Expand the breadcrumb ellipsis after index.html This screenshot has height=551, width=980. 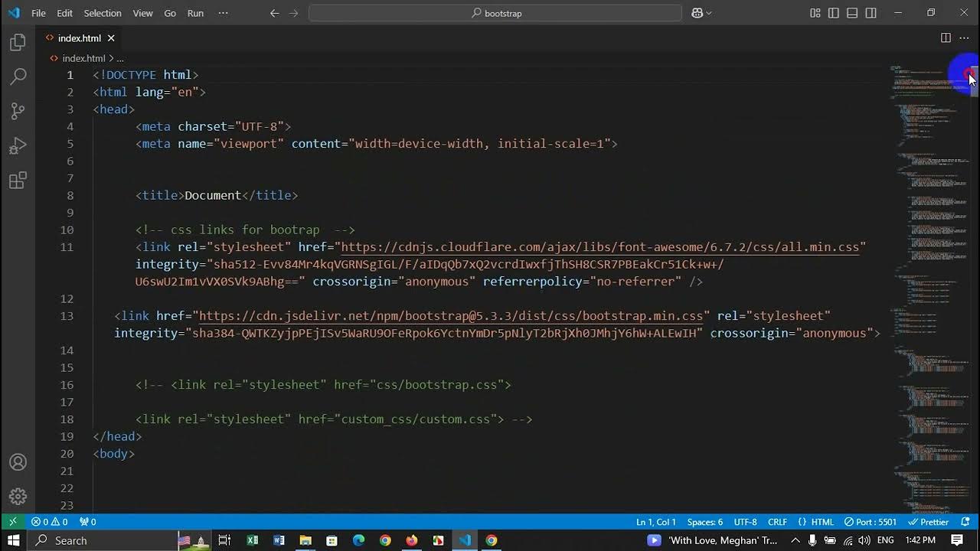[x=120, y=58]
